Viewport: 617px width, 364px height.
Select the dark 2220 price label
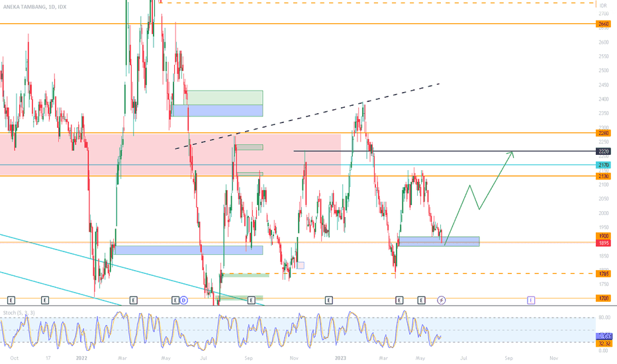click(604, 151)
